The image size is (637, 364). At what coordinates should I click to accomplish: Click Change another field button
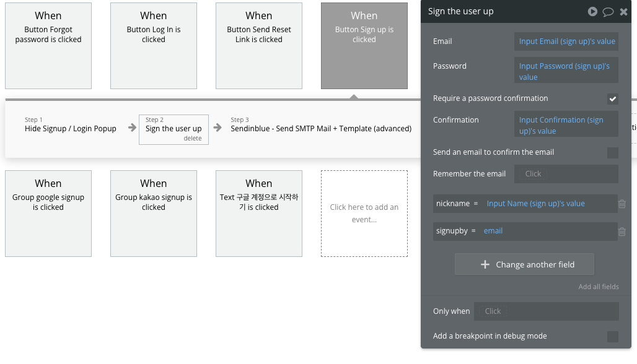(x=524, y=264)
